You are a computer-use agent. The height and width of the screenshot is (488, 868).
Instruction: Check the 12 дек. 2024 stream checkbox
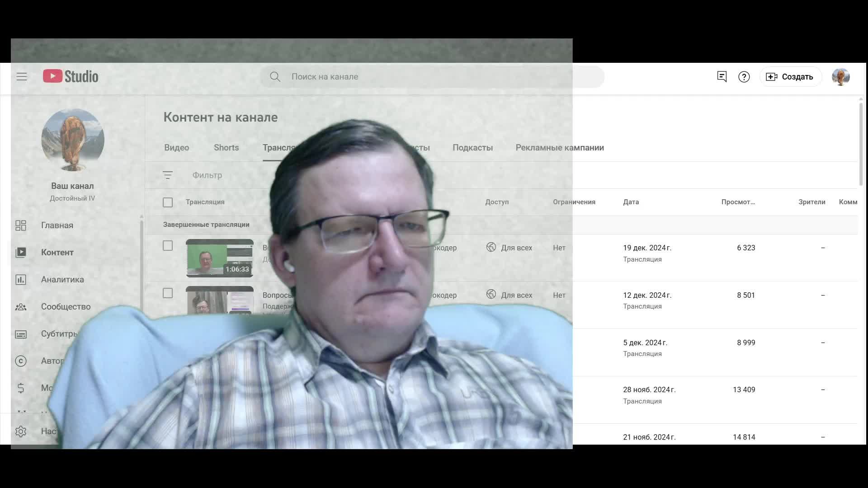pos(168,293)
